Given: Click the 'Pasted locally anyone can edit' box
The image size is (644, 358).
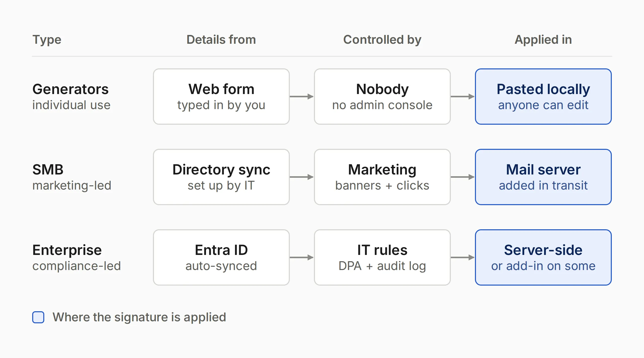Looking at the screenshot, I should (x=543, y=97).
